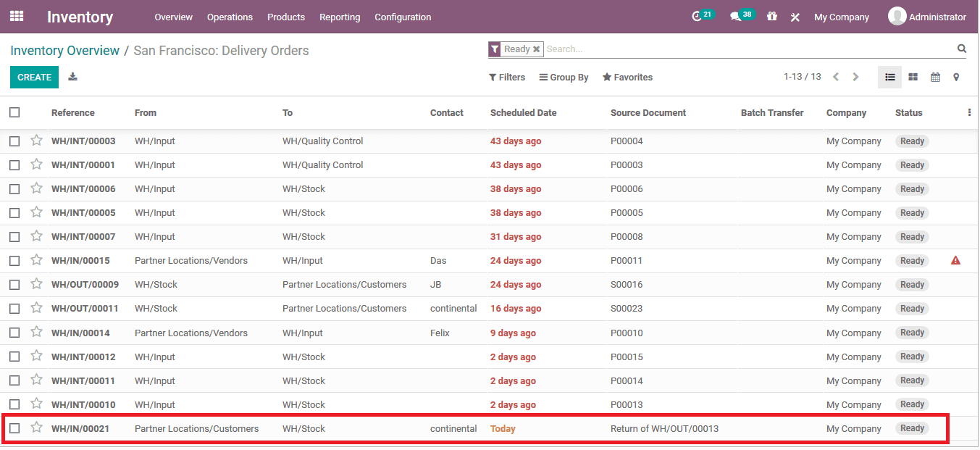The height and width of the screenshot is (450, 980).
Task: Check the checkbox for WH/IN/00021
Action: click(14, 428)
